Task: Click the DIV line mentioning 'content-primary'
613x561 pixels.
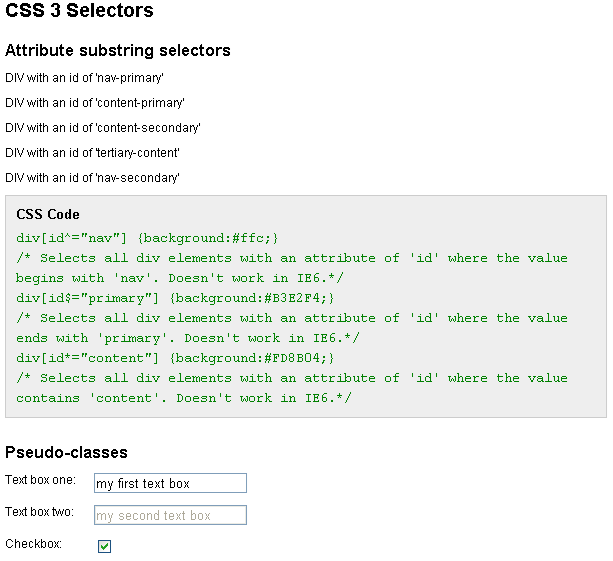Action: click(x=95, y=103)
